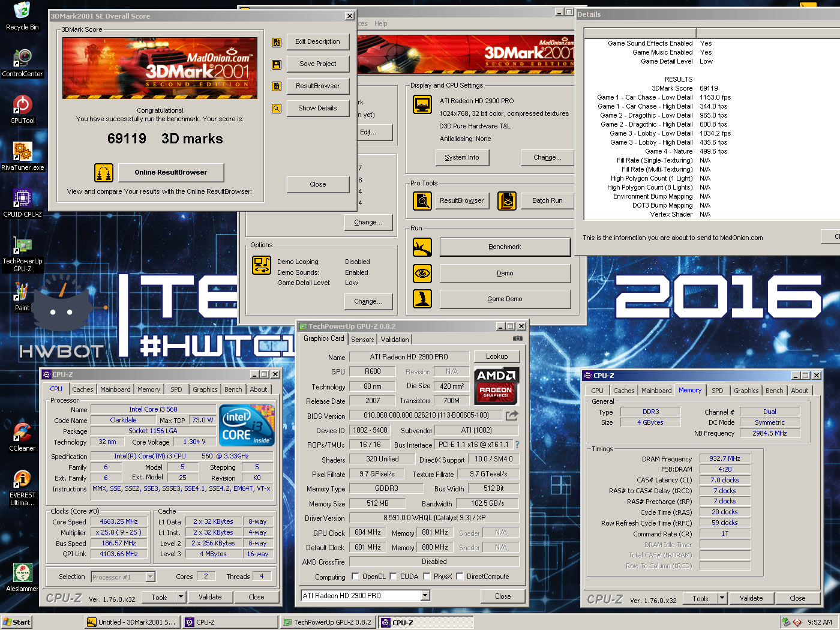Open CPUID CPU-Z desktop shortcut
840x630 pixels.
(22, 203)
